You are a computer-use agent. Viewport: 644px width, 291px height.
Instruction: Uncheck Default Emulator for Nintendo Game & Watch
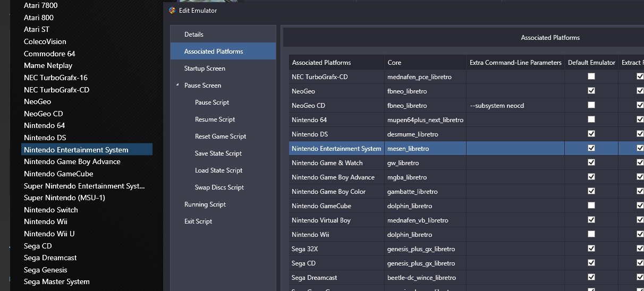click(x=591, y=162)
